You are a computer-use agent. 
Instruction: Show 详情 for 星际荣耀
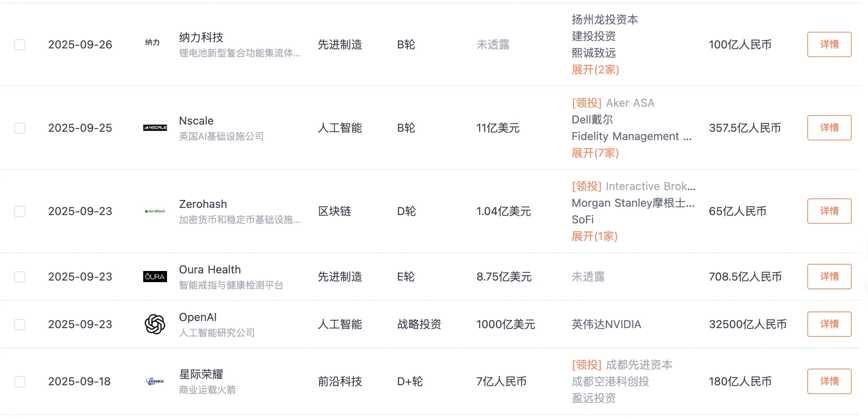pos(829,381)
